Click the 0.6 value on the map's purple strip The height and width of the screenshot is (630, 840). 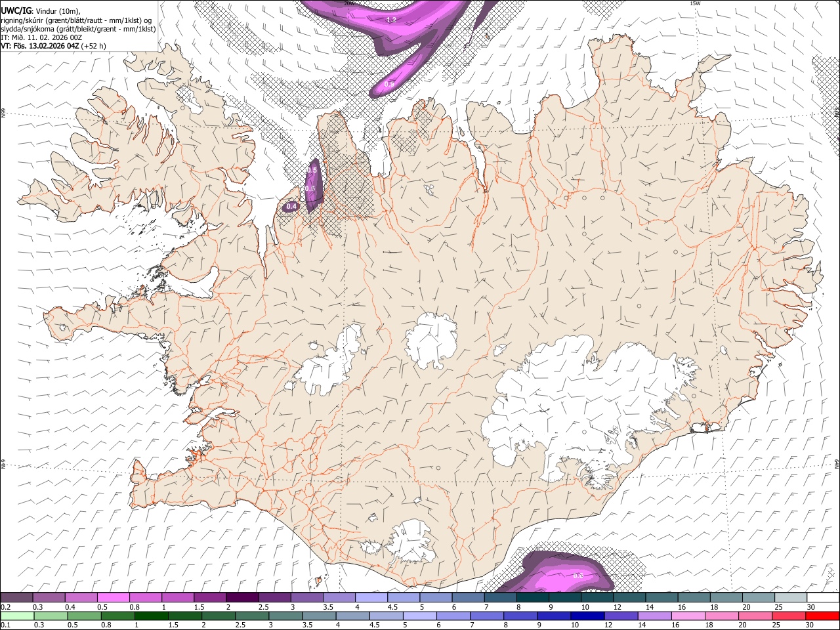click(310, 188)
